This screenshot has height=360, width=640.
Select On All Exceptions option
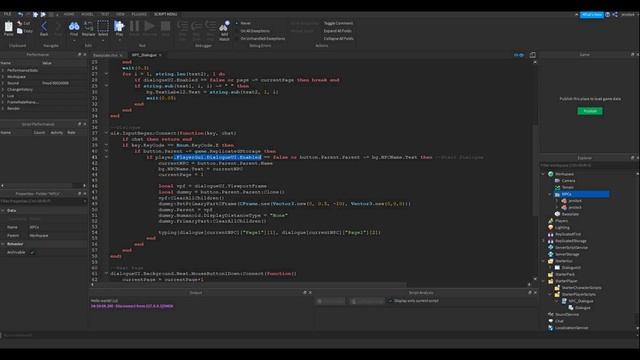(255, 31)
